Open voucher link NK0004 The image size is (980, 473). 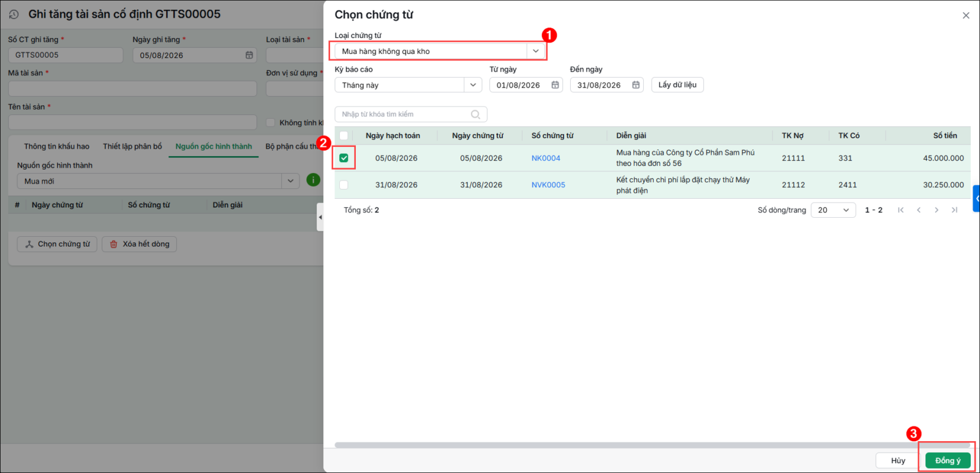click(x=546, y=158)
